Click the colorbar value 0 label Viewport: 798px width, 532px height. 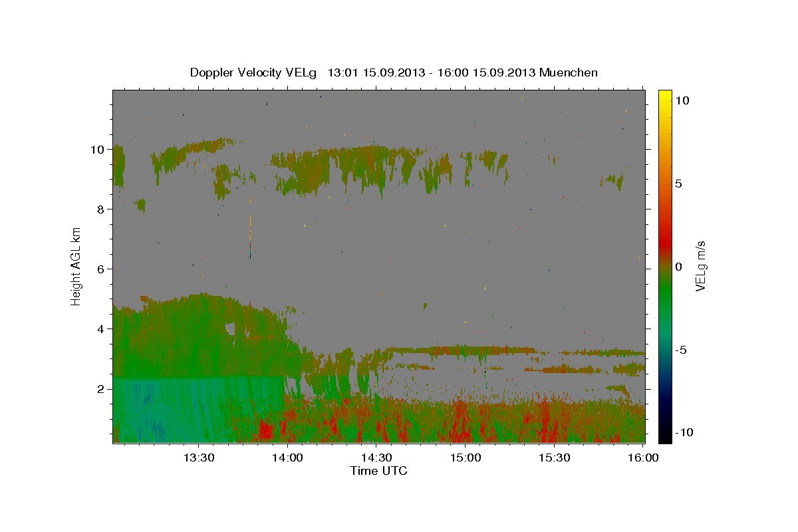(x=678, y=267)
